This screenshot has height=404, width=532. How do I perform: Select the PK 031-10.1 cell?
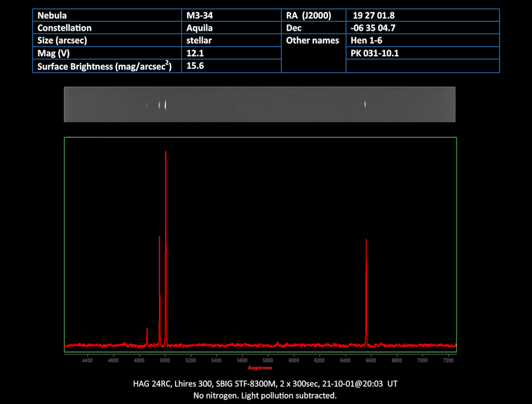pyautogui.click(x=423, y=53)
